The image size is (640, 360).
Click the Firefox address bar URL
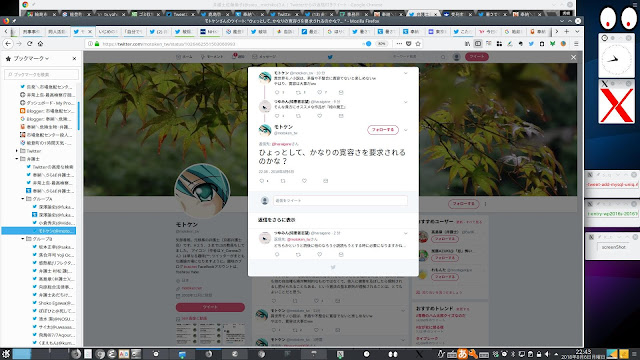[169, 44]
